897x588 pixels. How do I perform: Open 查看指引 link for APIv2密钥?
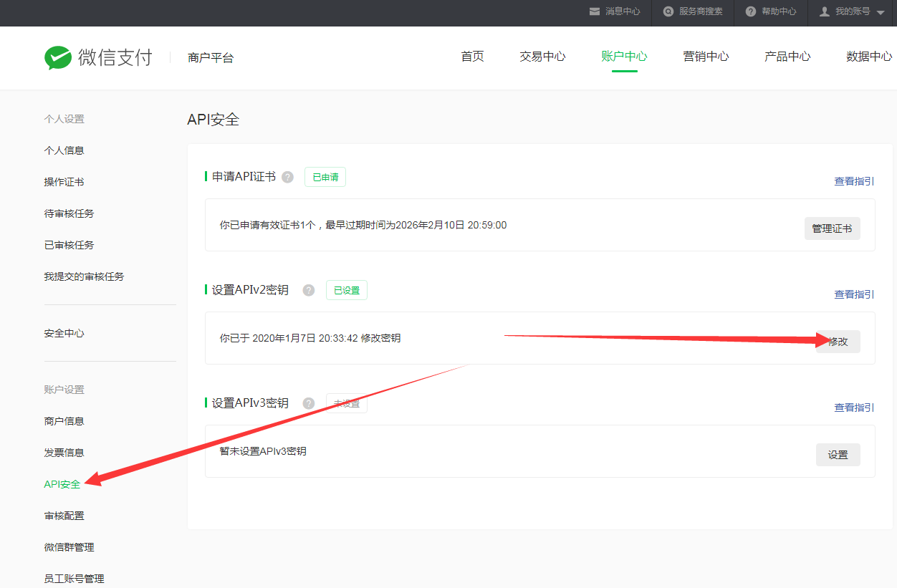pos(854,294)
